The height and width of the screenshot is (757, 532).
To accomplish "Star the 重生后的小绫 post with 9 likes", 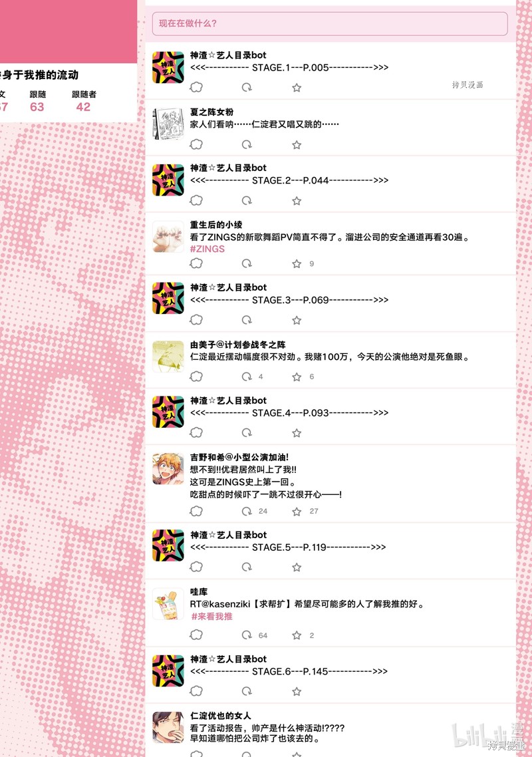I will point(297,263).
